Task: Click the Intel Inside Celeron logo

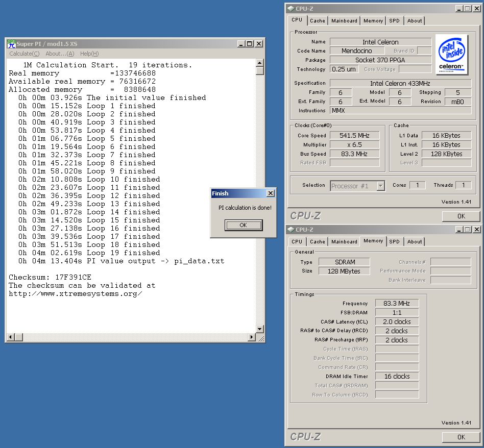Action: [x=452, y=55]
